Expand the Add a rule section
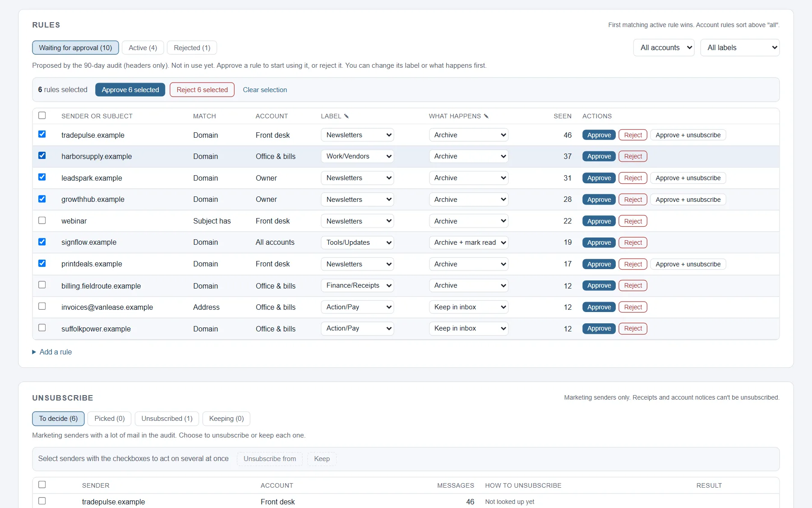Viewport: 812px width, 508px height. pos(52,352)
